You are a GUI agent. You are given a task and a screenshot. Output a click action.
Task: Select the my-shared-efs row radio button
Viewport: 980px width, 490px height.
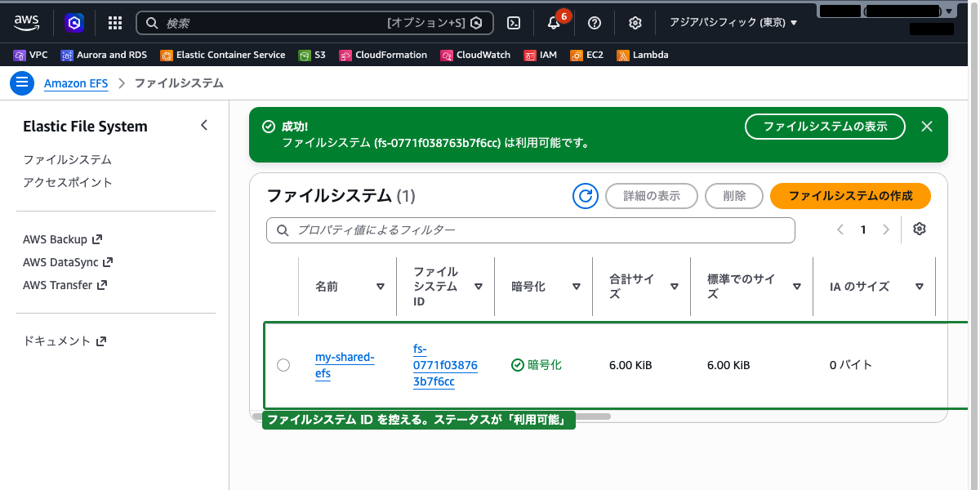[x=283, y=365]
